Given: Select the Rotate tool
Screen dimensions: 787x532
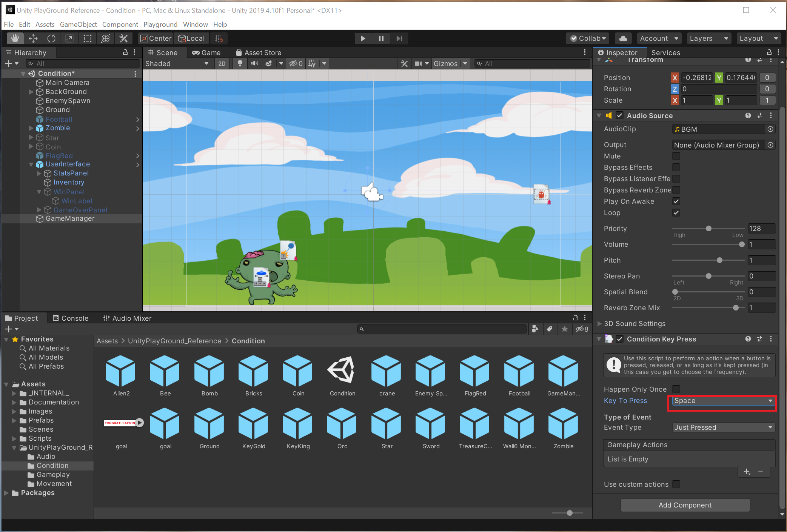Looking at the screenshot, I should [x=51, y=38].
